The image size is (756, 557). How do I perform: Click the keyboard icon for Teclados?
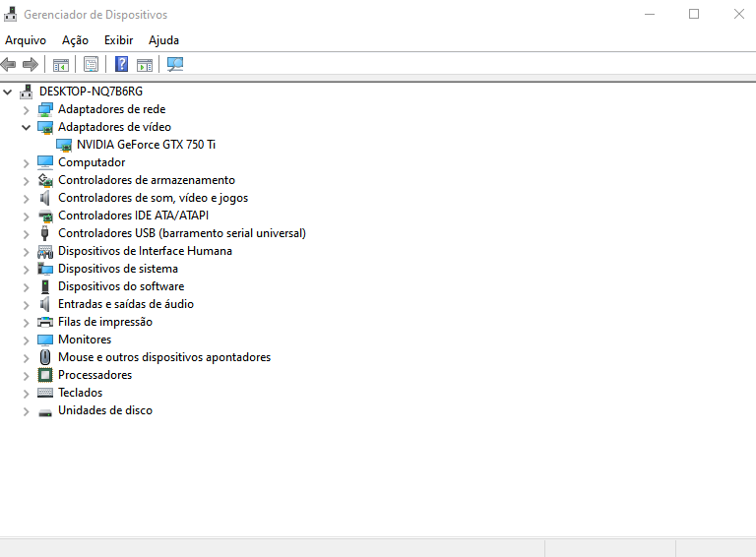tap(45, 393)
